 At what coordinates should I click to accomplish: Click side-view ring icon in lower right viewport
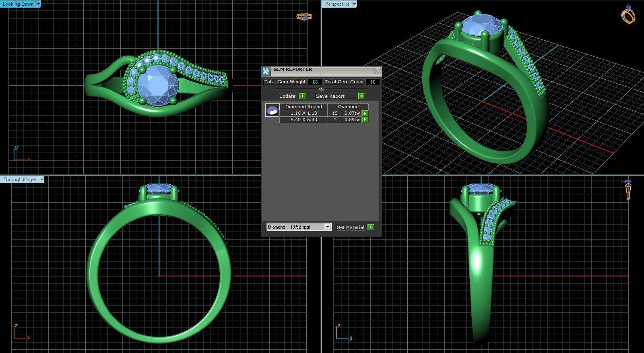(628, 190)
